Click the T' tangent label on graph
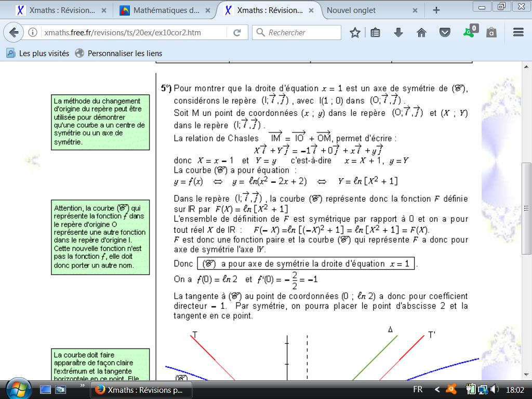 point(432,335)
